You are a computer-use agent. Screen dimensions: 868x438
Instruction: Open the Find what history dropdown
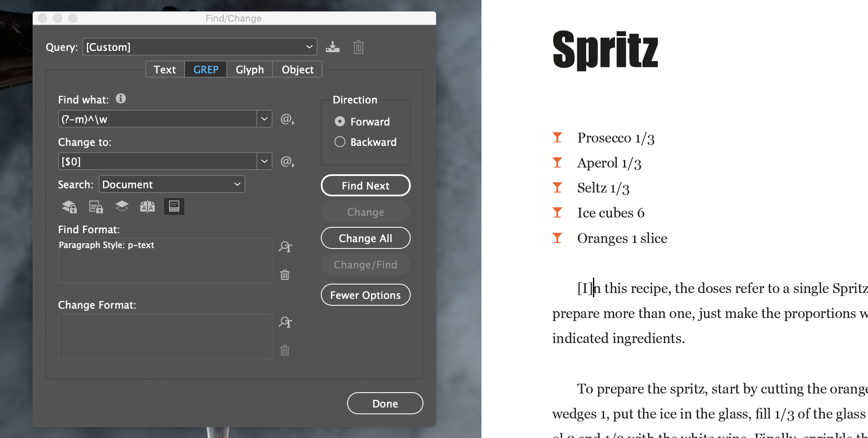coord(264,119)
